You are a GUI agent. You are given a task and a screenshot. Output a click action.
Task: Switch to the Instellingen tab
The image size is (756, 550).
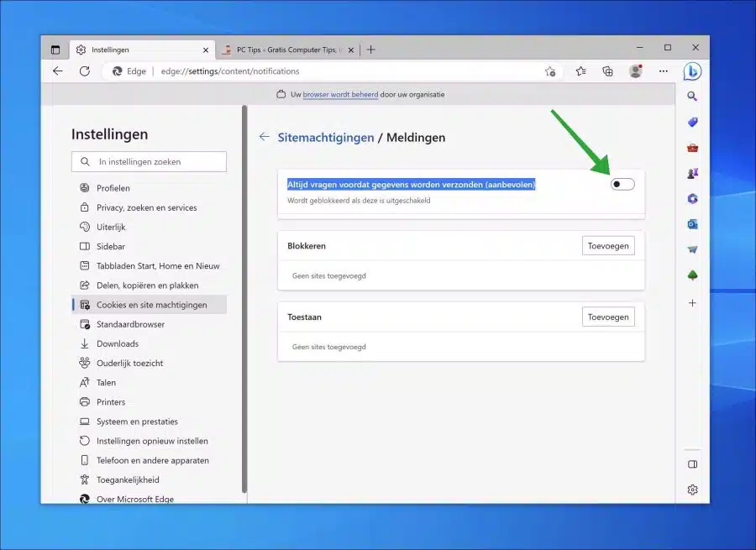pos(141,50)
